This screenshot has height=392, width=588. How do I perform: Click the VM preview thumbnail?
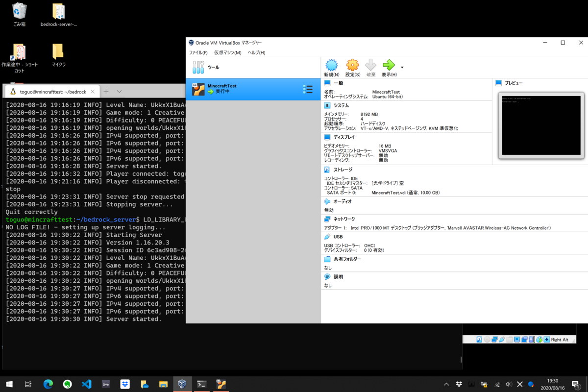pyautogui.click(x=541, y=125)
